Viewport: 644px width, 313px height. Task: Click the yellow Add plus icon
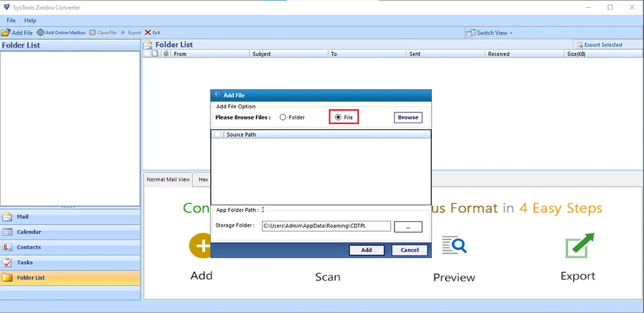[x=200, y=245]
